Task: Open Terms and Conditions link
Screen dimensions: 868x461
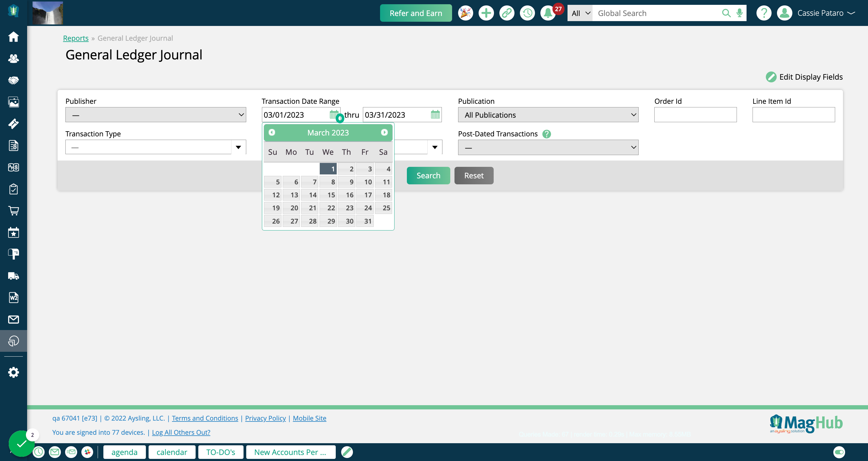Action: pos(205,418)
